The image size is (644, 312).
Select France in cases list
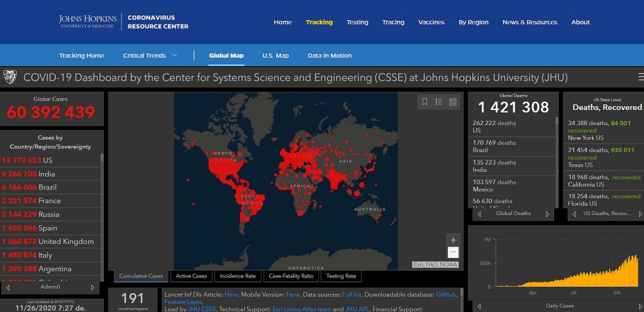coord(50,201)
